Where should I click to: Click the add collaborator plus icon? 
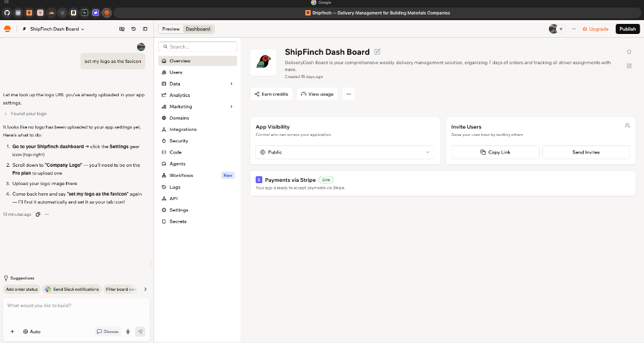[561, 29]
